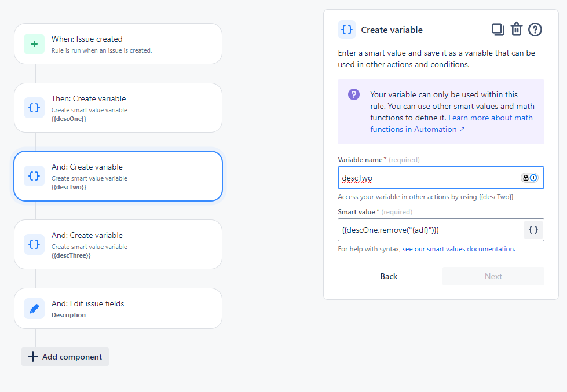Open the smart values documentation link
Viewport: 567px width, 392px height.
(459, 249)
